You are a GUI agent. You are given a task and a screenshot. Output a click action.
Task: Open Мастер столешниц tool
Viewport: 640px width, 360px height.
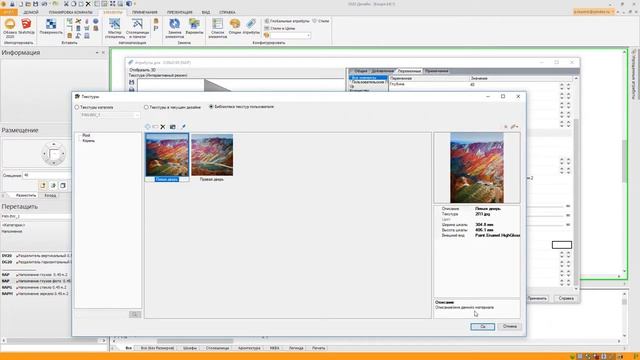pos(115,28)
